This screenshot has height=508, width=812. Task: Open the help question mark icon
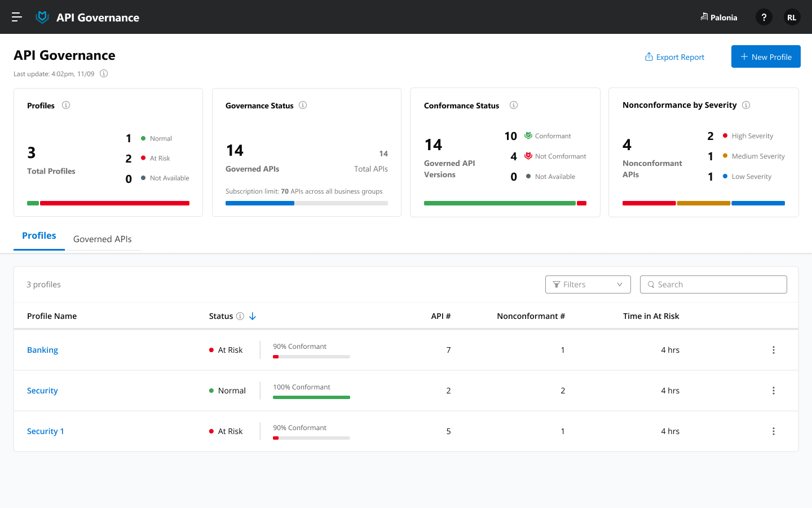[764, 17]
